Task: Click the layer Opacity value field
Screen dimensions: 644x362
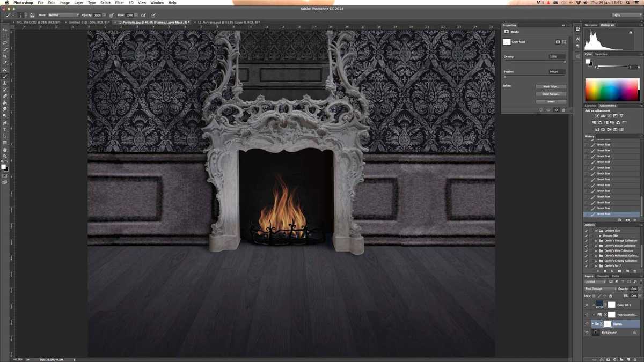Action: pyautogui.click(x=634, y=289)
